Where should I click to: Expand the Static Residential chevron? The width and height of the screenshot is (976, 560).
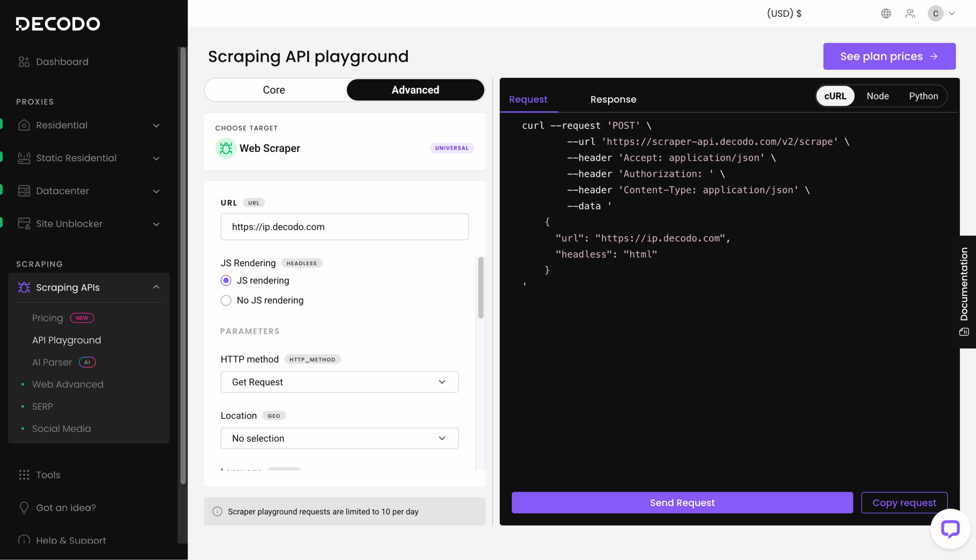pyautogui.click(x=156, y=158)
